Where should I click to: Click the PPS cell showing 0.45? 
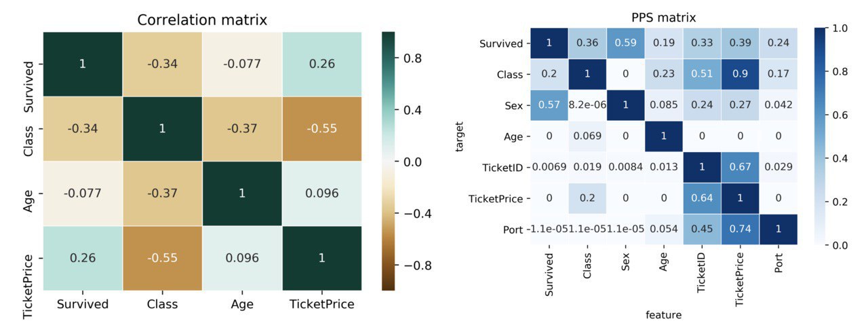click(702, 229)
